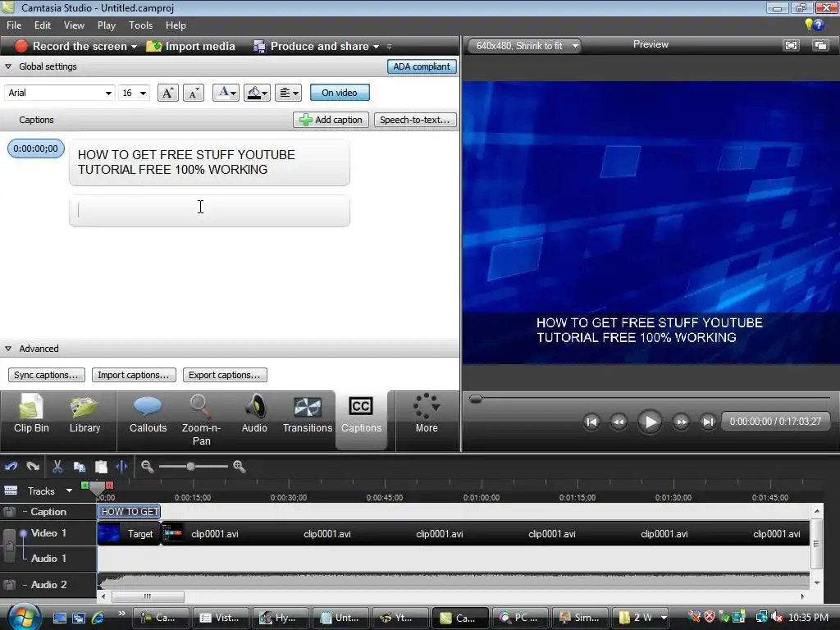This screenshot has height=630, width=840.
Task: Click the timeline zoom in magnifier
Action: (x=240, y=467)
